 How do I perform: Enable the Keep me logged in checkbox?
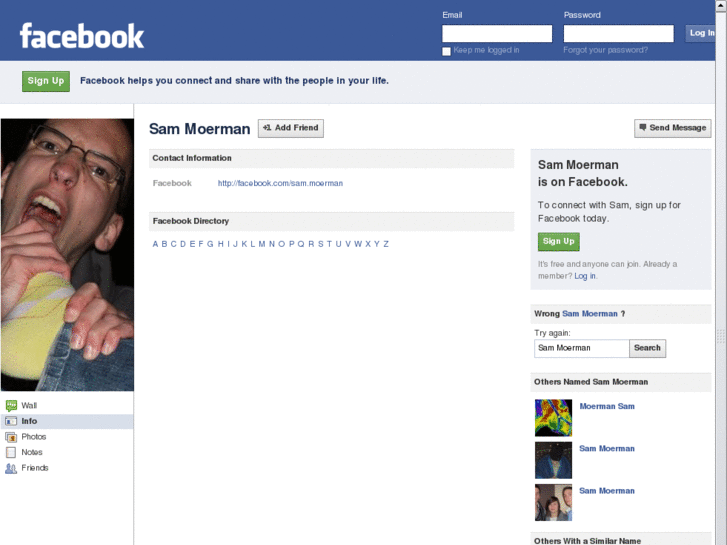coord(446,51)
